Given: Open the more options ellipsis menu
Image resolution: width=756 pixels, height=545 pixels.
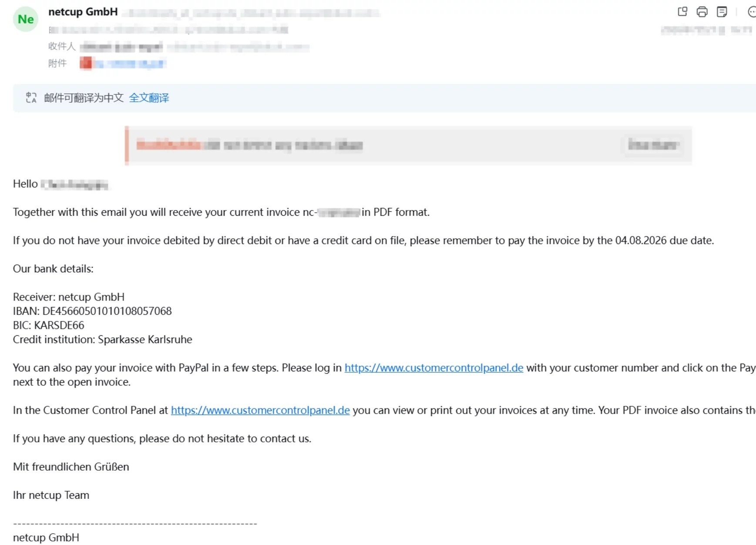Looking at the screenshot, I should pyautogui.click(x=752, y=12).
